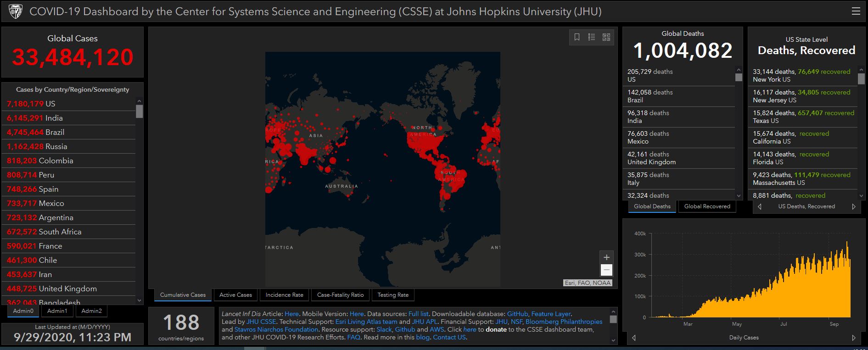Viewport: 868px width, 350px height.
Task: Go to next US state panel view
Action: (x=854, y=206)
